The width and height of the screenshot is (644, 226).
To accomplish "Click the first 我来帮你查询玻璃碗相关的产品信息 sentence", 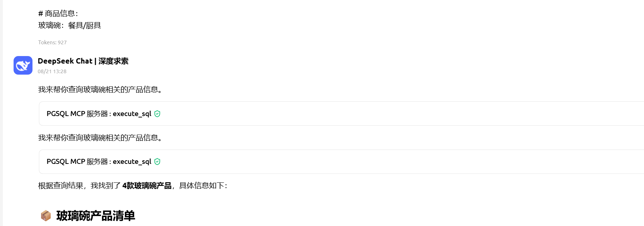I will (x=101, y=90).
